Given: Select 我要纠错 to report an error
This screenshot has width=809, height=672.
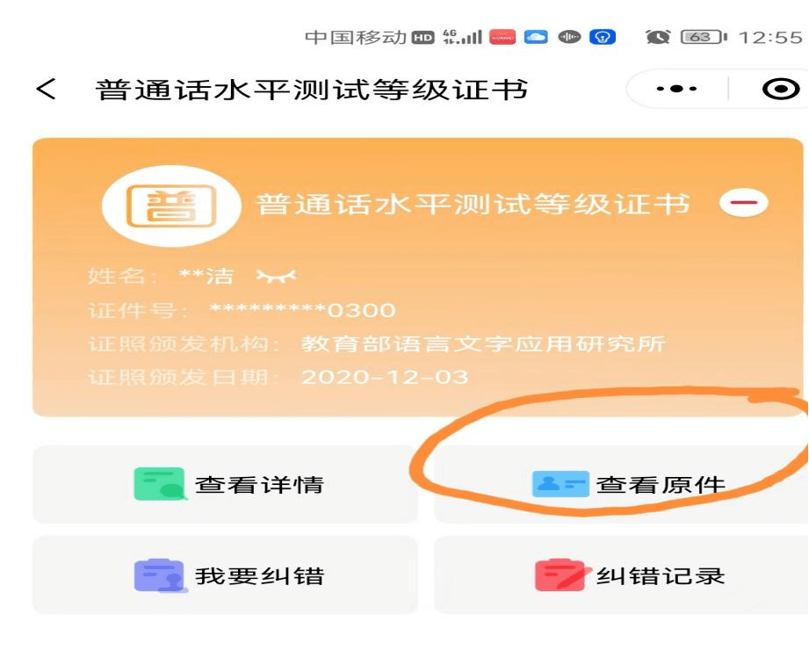Looking at the screenshot, I should click(x=225, y=575).
